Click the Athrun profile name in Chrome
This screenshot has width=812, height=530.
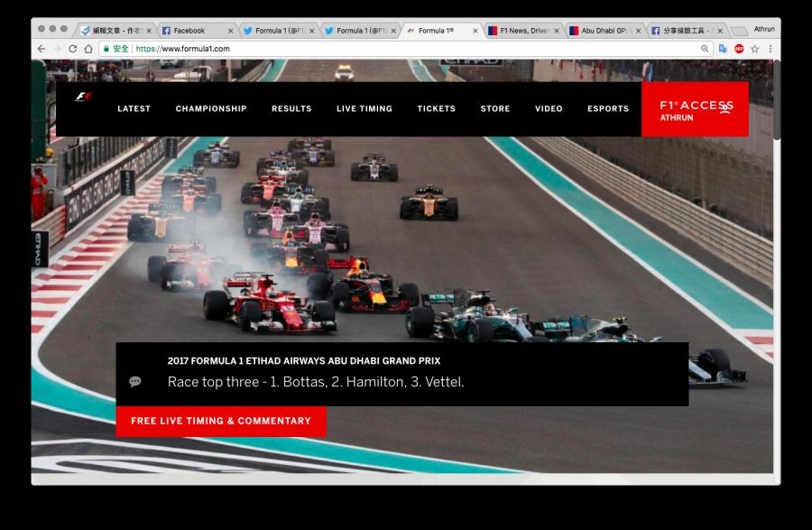point(764,29)
